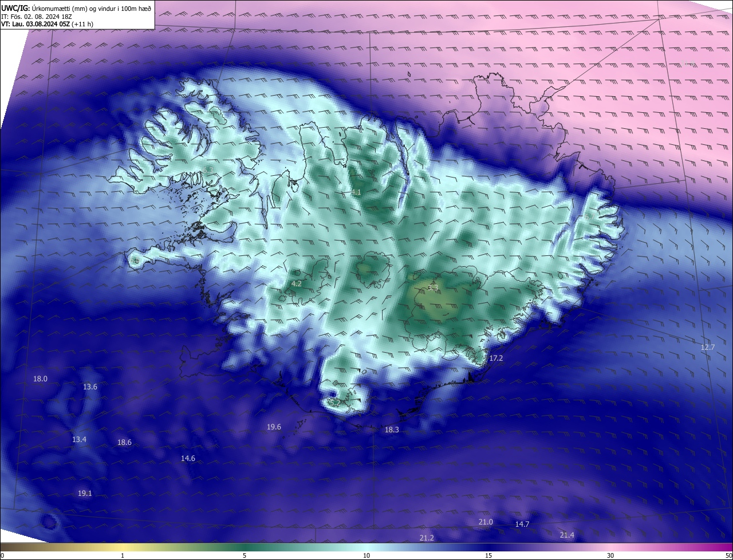733x560 pixels.
Task: Click the 13.6 value label
Action: [90, 387]
